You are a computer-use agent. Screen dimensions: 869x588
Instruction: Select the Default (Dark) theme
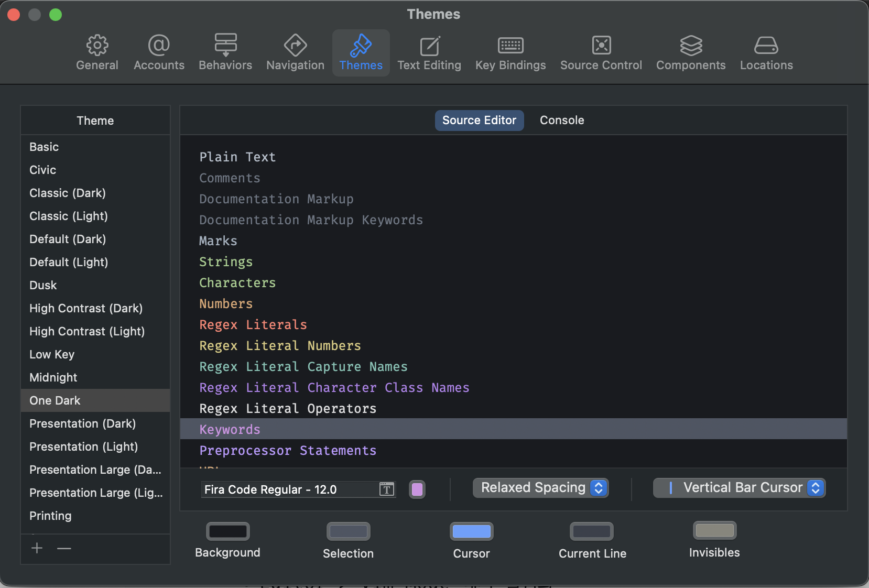(95, 239)
